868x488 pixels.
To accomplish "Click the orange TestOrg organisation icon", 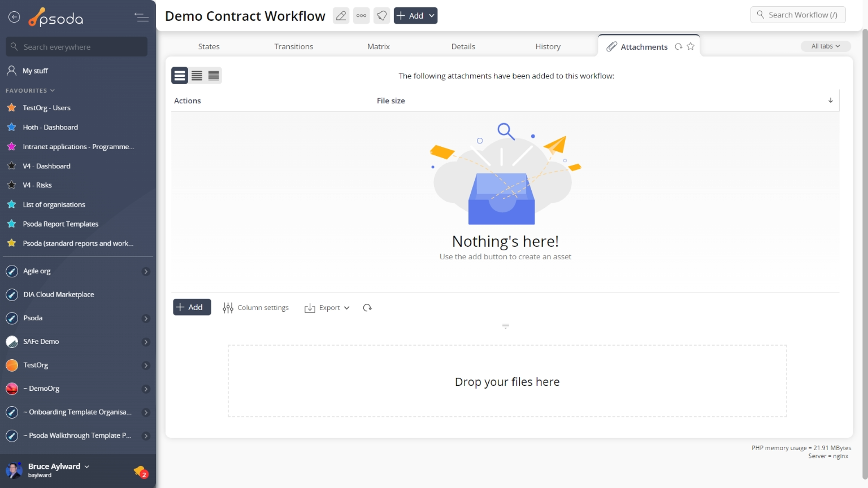I will tap(12, 365).
